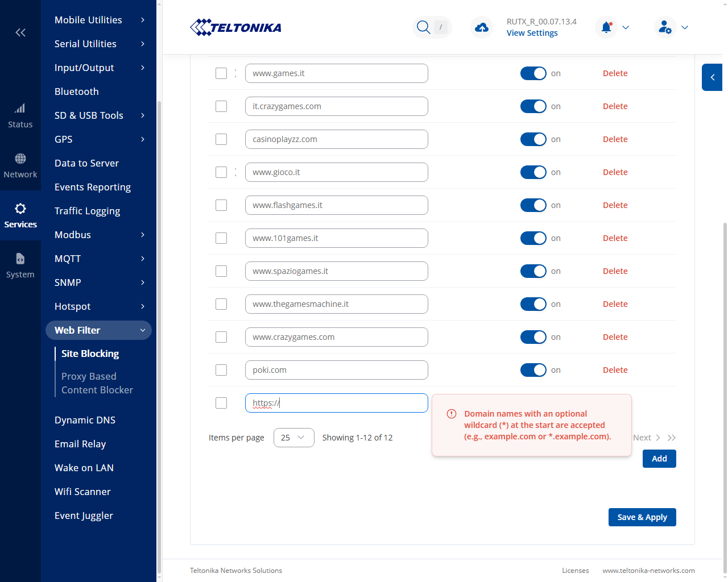Open the Items per page dropdown
This screenshot has height=582, width=728.
click(294, 438)
